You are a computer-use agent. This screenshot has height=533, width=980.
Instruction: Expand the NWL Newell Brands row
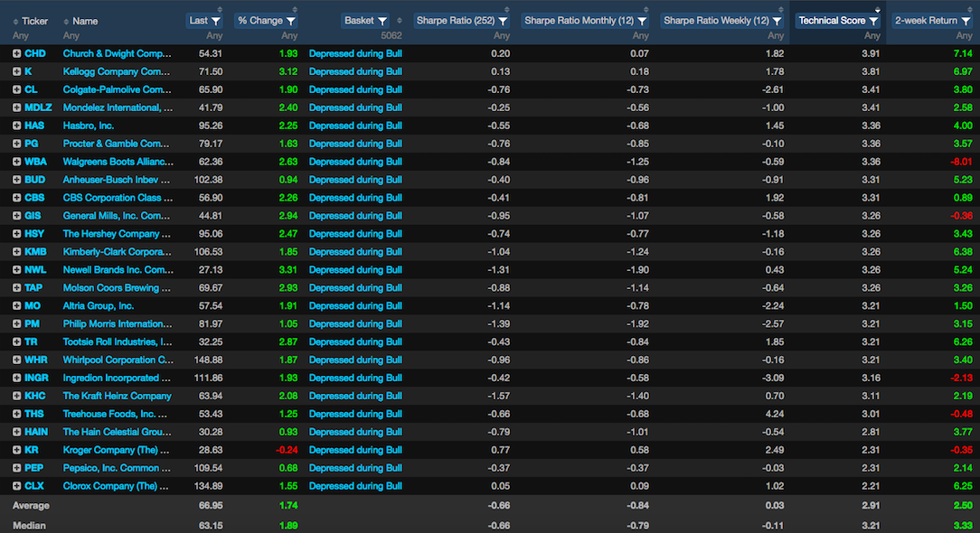17,270
